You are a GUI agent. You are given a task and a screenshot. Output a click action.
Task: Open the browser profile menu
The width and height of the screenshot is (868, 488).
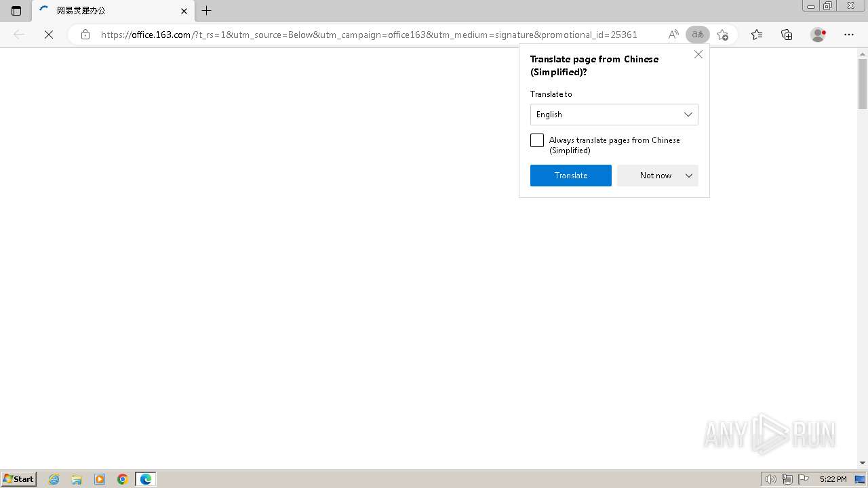coord(818,35)
